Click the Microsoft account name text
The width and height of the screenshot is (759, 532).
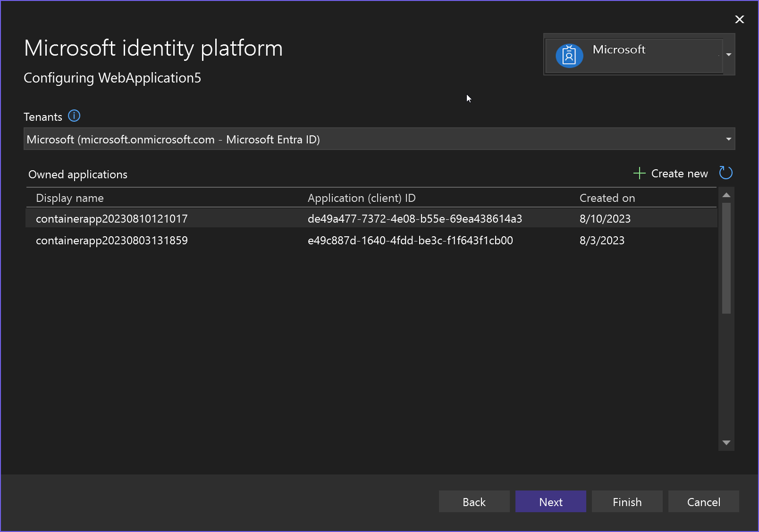click(619, 50)
